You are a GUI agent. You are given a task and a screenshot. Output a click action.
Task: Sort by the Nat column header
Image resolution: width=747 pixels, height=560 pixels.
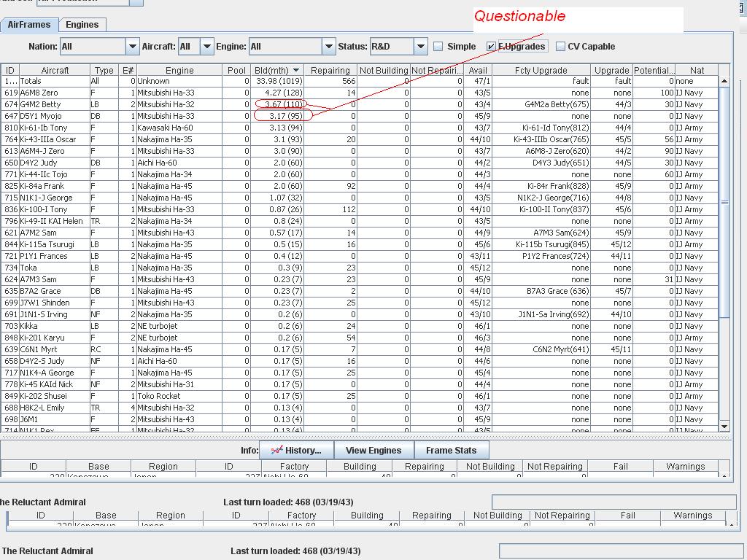(x=697, y=71)
